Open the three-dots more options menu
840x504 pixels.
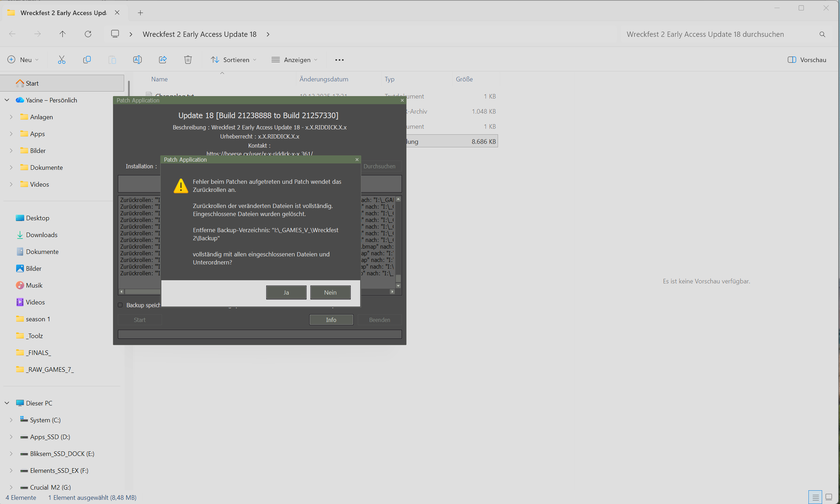339,60
